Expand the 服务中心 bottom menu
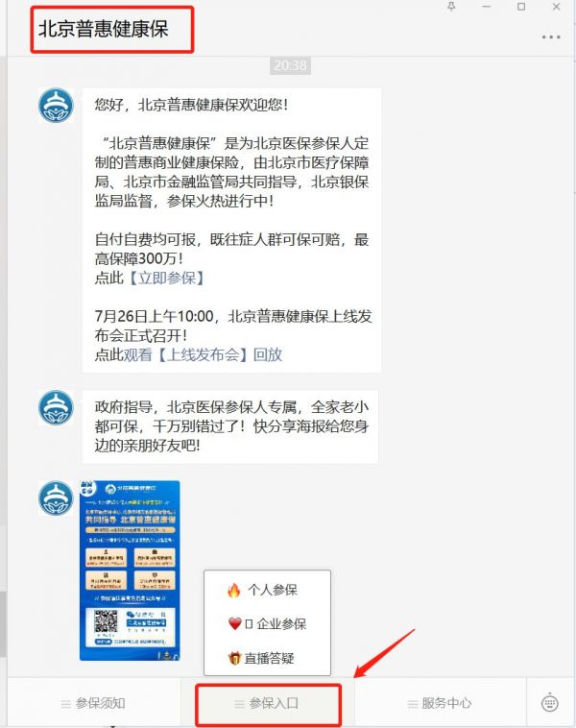The height and width of the screenshot is (728, 576). coord(440,703)
